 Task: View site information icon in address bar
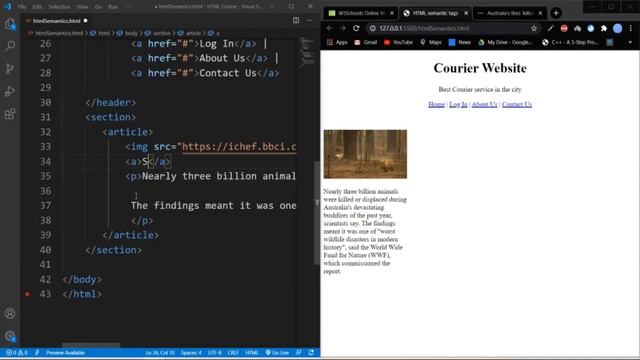coord(373,28)
